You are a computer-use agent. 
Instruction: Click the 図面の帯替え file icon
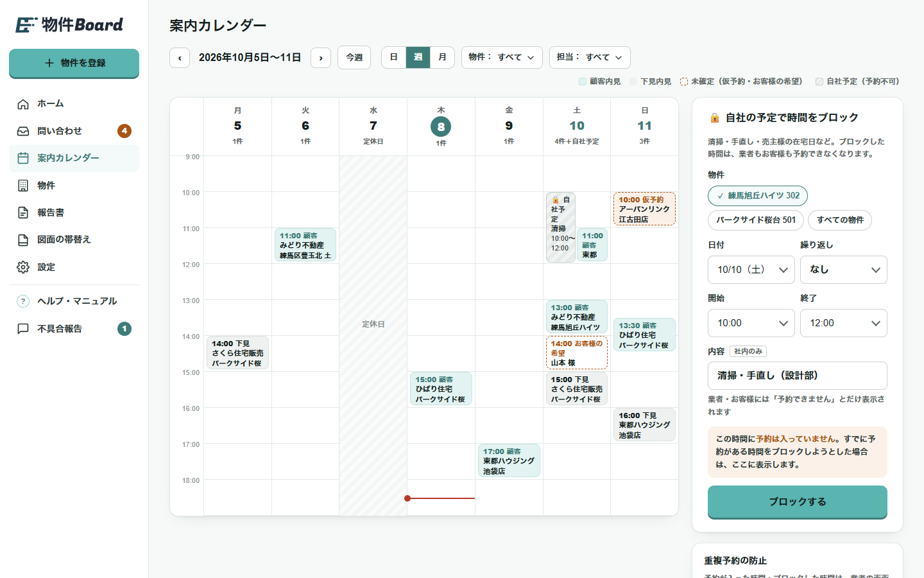(x=23, y=240)
